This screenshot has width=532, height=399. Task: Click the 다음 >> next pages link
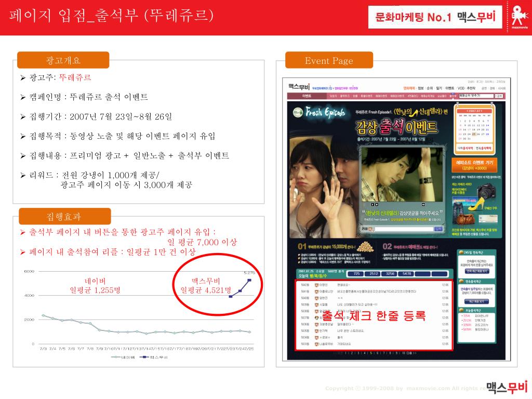click(x=412, y=353)
